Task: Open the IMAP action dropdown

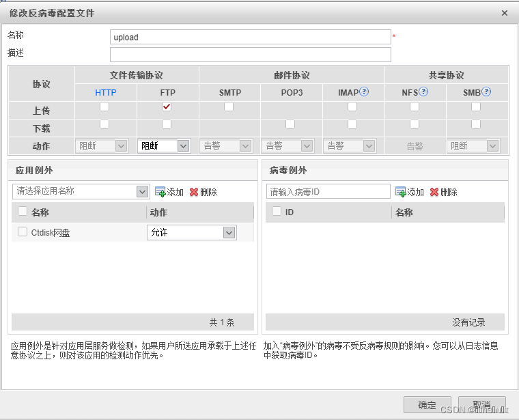Action: [350, 146]
